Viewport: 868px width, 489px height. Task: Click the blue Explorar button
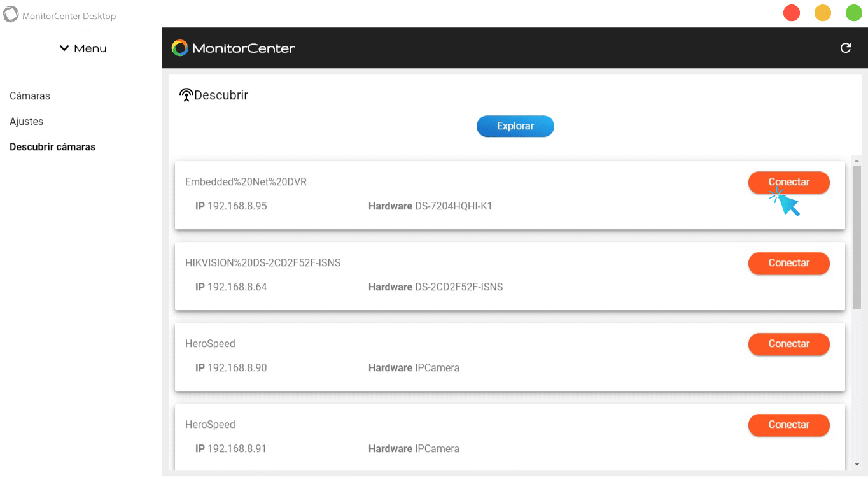[x=515, y=126]
